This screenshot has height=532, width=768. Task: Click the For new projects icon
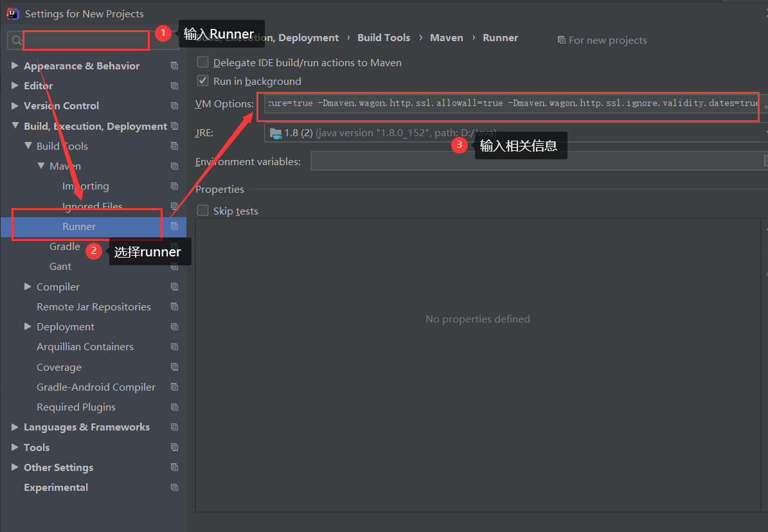(x=561, y=40)
